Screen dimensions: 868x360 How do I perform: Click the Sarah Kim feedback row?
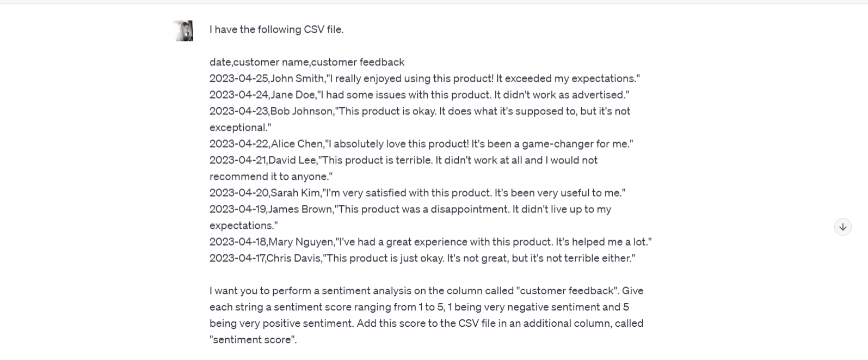click(x=417, y=193)
